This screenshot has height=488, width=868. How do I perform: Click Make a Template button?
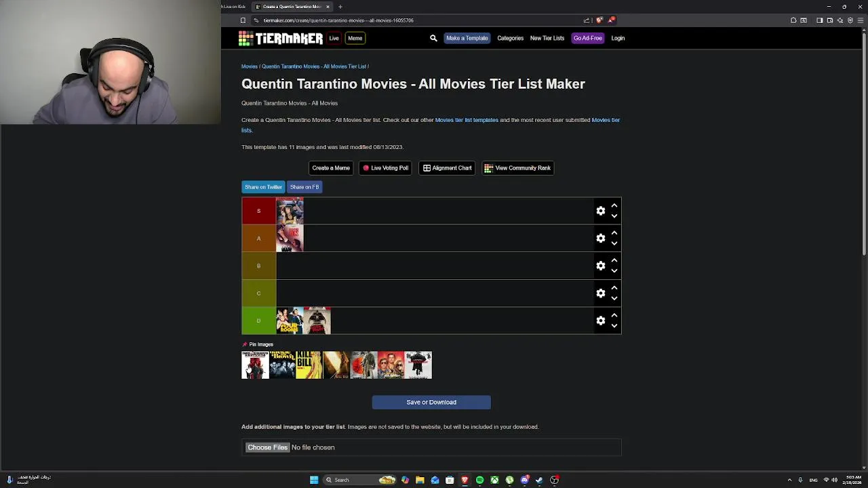[x=467, y=39]
